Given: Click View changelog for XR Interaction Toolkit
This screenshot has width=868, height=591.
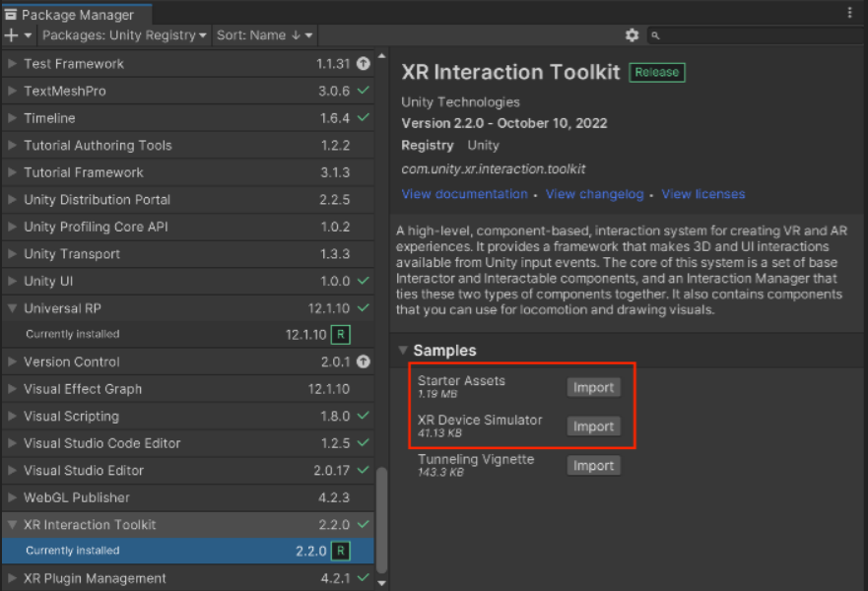Looking at the screenshot, I should [595, 194].
